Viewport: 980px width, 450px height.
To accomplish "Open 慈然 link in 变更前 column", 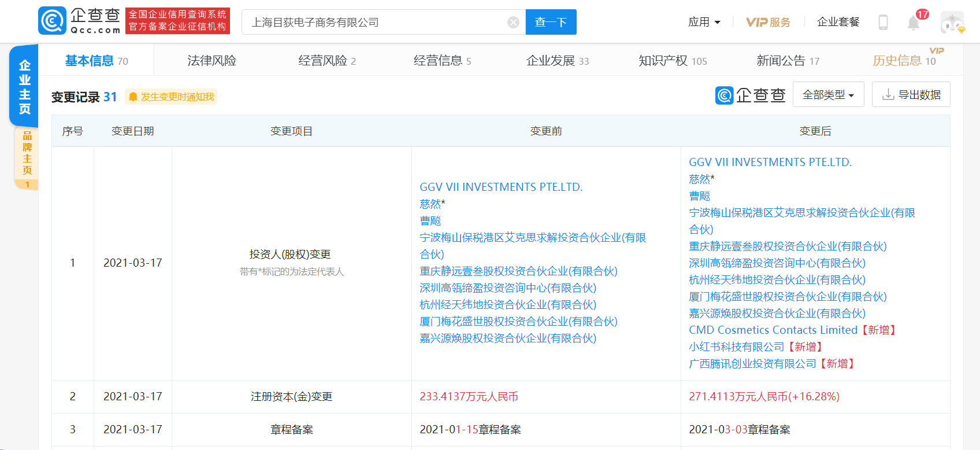I will (x=430, y=204).
